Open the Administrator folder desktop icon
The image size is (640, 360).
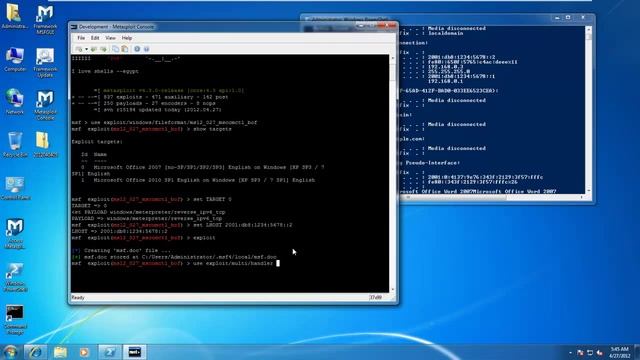click(x=14, y=16)
